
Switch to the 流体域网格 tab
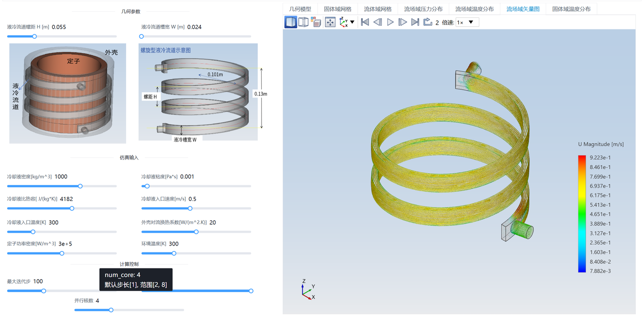click(x=377, y=9)
